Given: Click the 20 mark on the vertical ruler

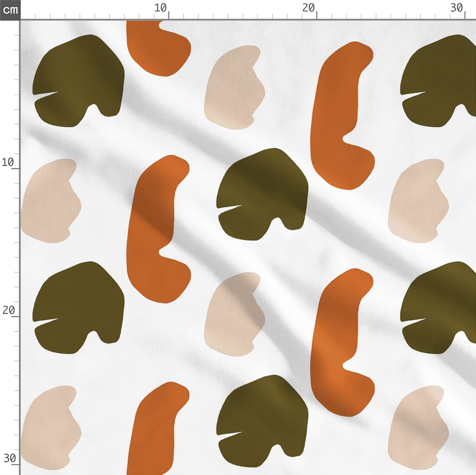Looking at the screenshot, I should tap(8, 310).
